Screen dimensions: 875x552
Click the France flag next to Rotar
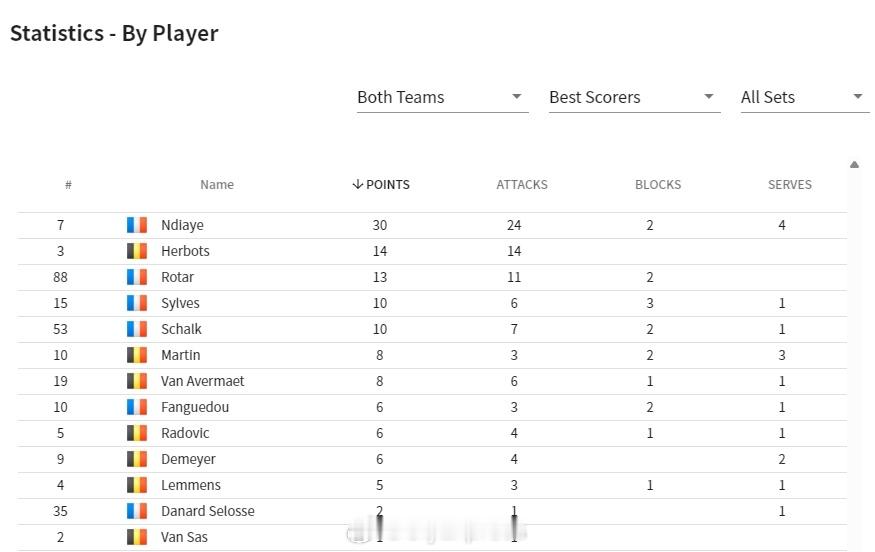pos(137,277)
